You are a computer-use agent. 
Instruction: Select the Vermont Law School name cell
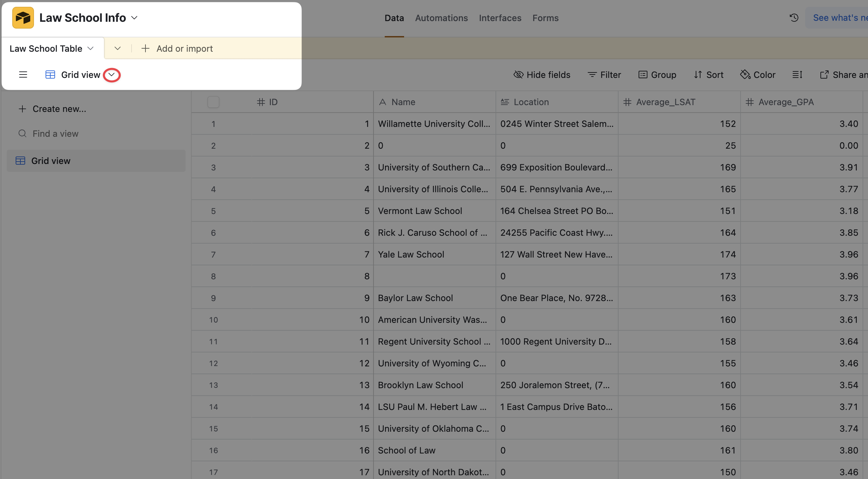435,211
